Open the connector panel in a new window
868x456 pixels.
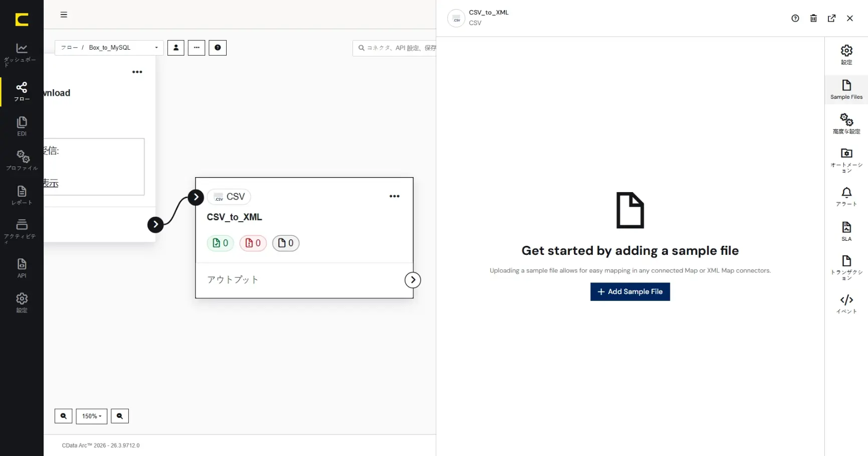831,18
